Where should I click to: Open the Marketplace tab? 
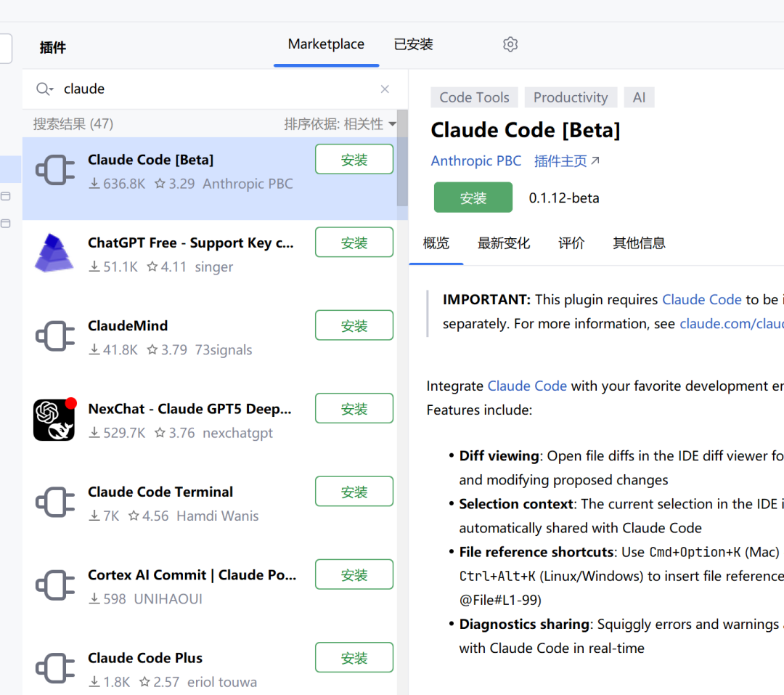(x=326, y=44)
